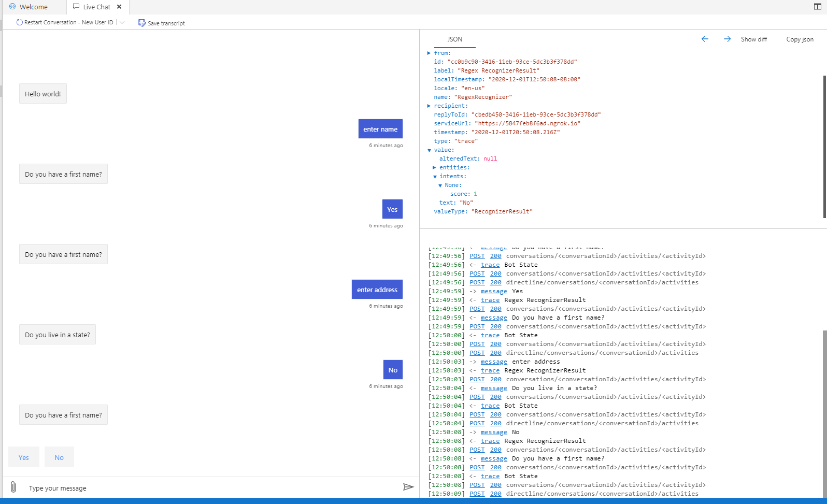This screenshot has width=827, height=504.
Task: Go to next JSON with right arrow
Action: [x=727, y=39]
